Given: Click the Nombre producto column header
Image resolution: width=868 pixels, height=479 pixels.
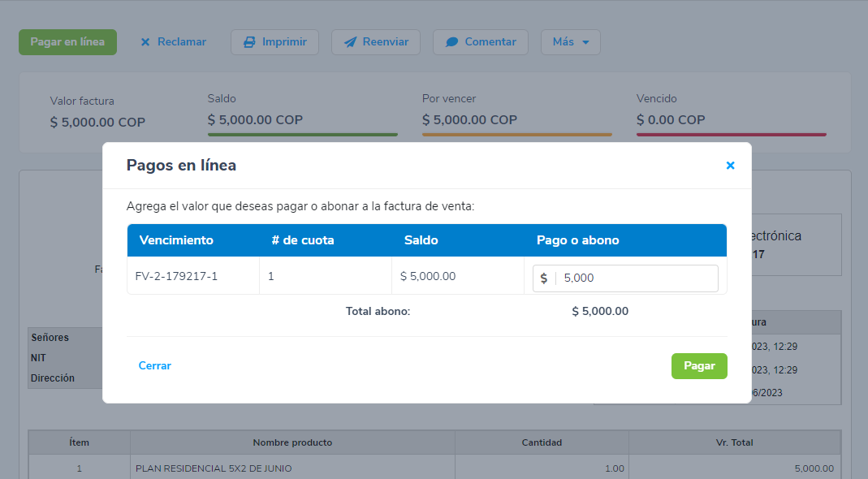Looking at the screenshot, I should click(292, 442).
